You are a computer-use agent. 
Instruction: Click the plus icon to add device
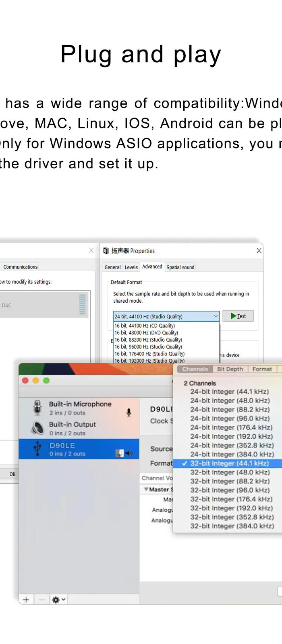[x=26, y=600]
